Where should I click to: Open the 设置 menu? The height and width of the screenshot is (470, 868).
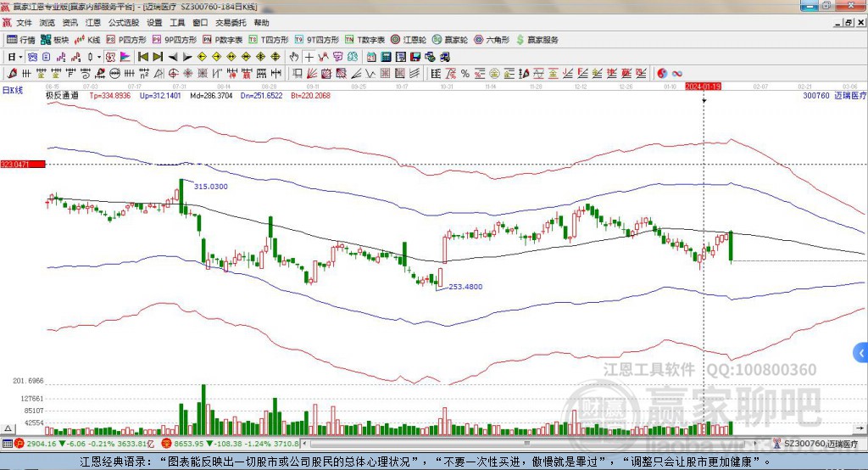154,23
